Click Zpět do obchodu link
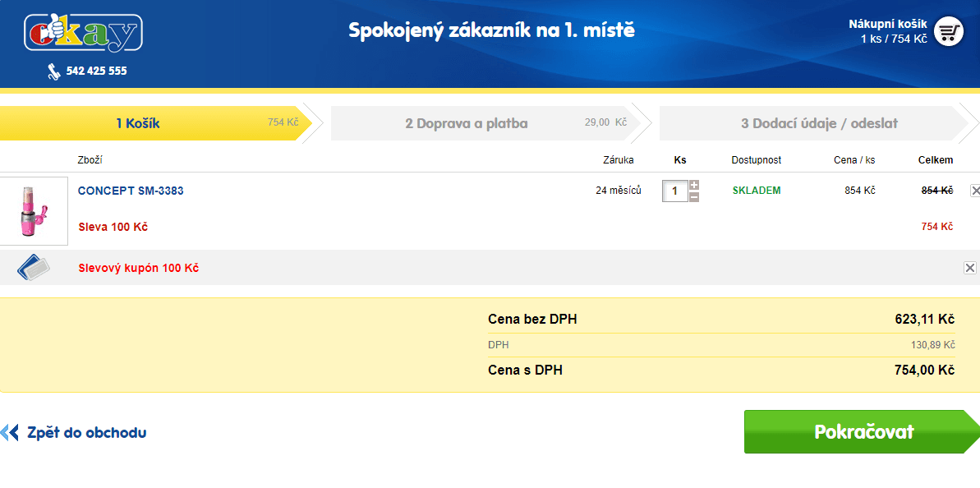This screenshot has width=980, height=488. click(x=86, y=432)
